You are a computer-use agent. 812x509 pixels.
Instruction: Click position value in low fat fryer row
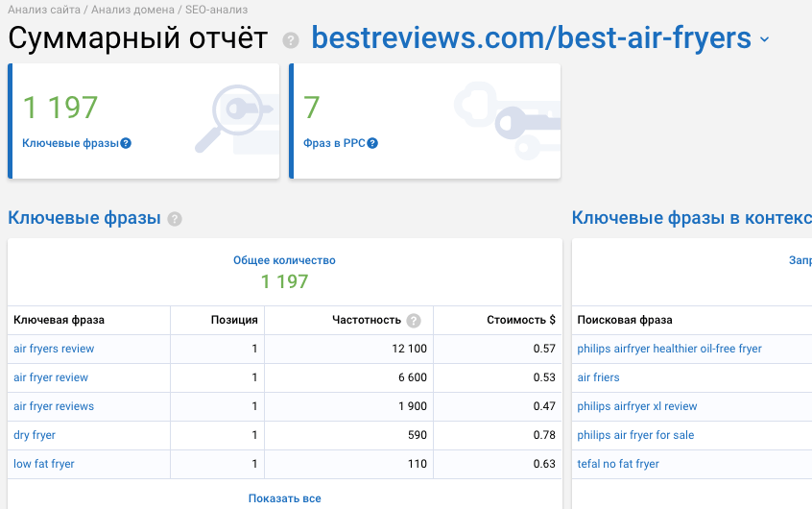[254, 464]
